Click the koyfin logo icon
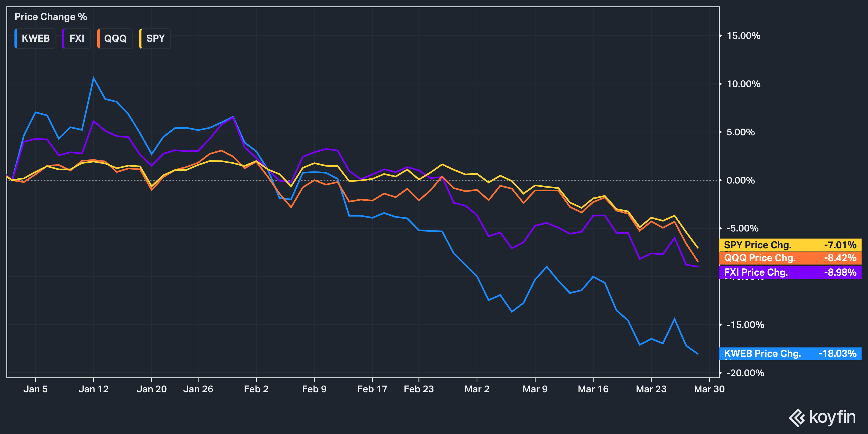The height and width of the screenshot is (434, 868). [796, 418]
